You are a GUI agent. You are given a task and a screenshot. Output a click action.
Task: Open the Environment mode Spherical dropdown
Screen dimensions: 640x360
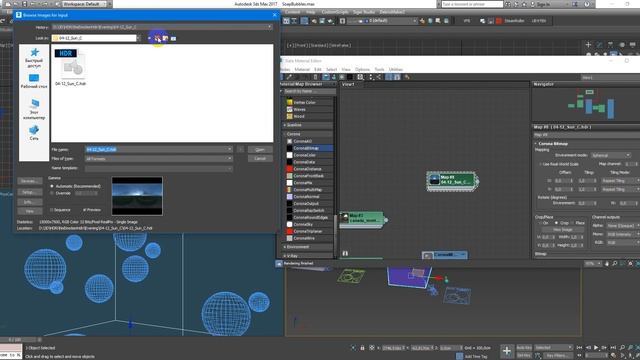611,155
